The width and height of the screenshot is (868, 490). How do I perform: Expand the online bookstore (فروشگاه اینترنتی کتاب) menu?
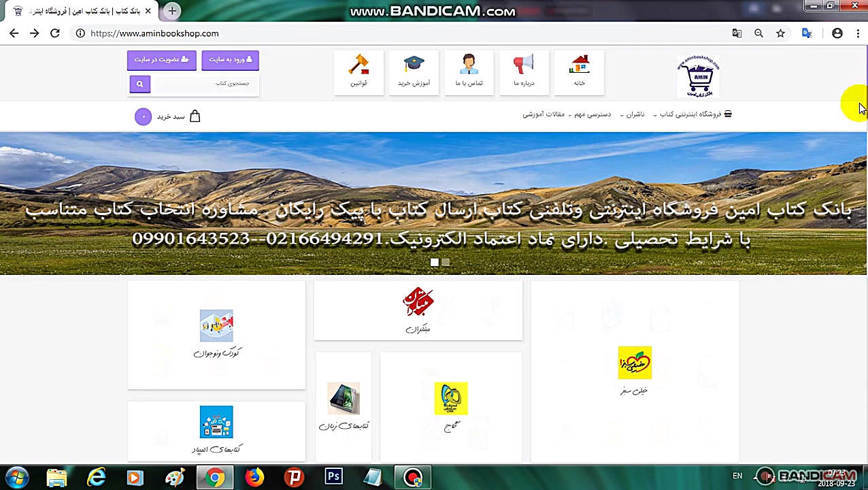[x=693, y=114]
